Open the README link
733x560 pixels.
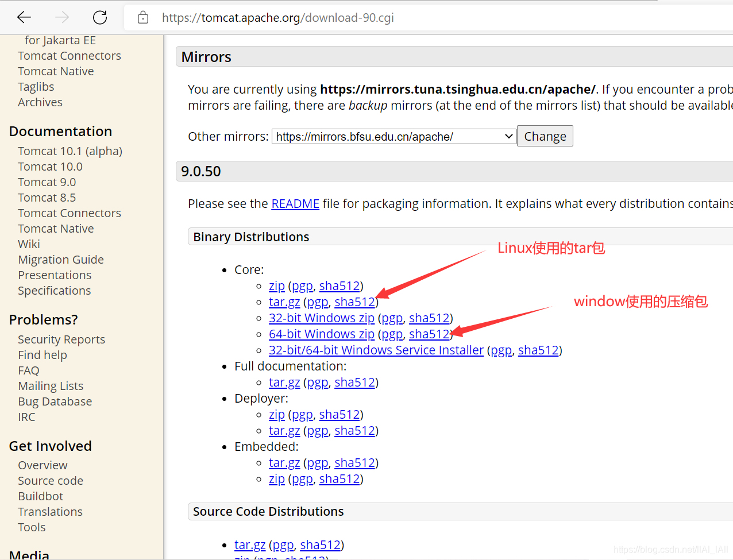tap(295, 204)
